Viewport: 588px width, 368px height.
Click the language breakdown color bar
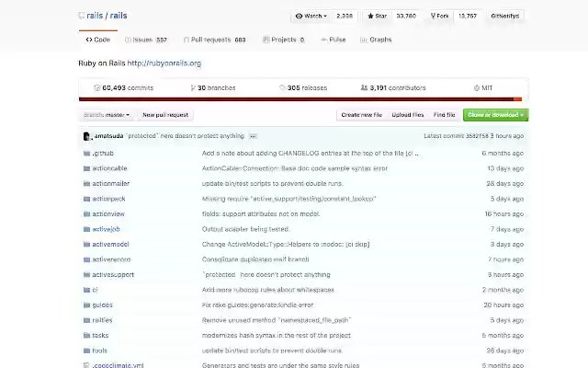click(x=300, y=99)
